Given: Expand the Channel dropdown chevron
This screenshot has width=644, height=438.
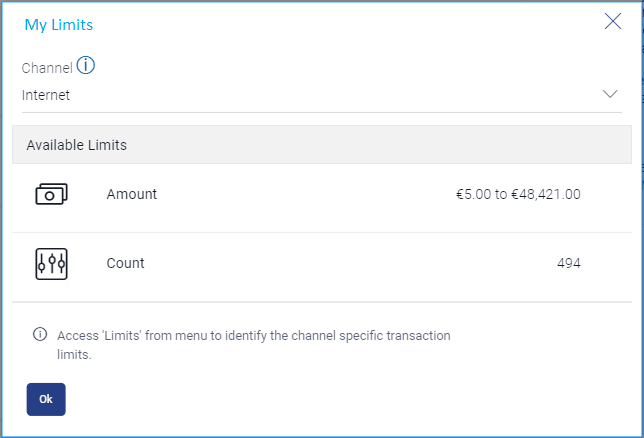Looking at the screenshot, I should [611, 94].
